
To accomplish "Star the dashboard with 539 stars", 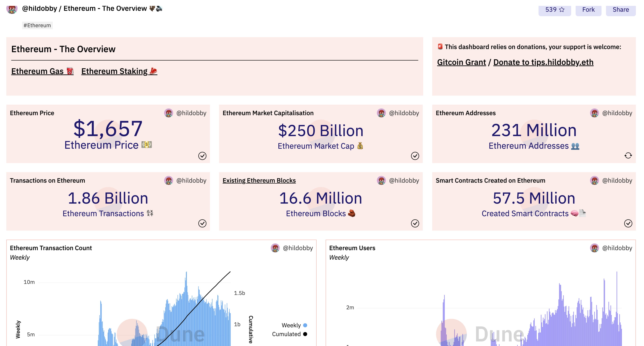I will [x=555, y=10].
